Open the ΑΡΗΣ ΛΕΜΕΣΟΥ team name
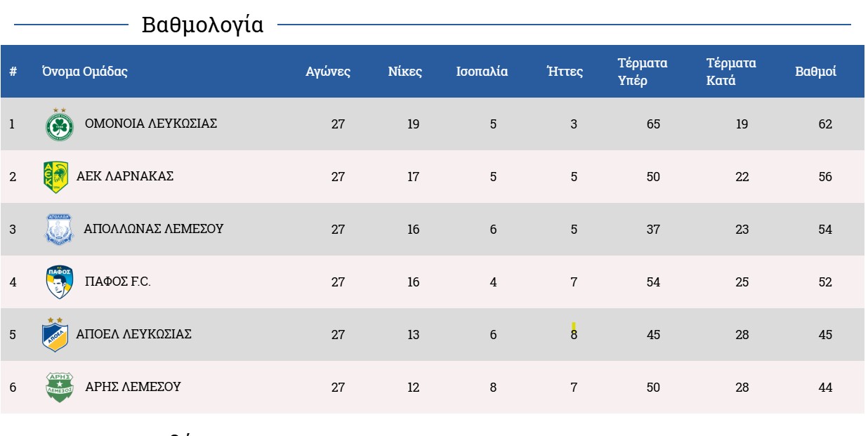 point(133,387)
